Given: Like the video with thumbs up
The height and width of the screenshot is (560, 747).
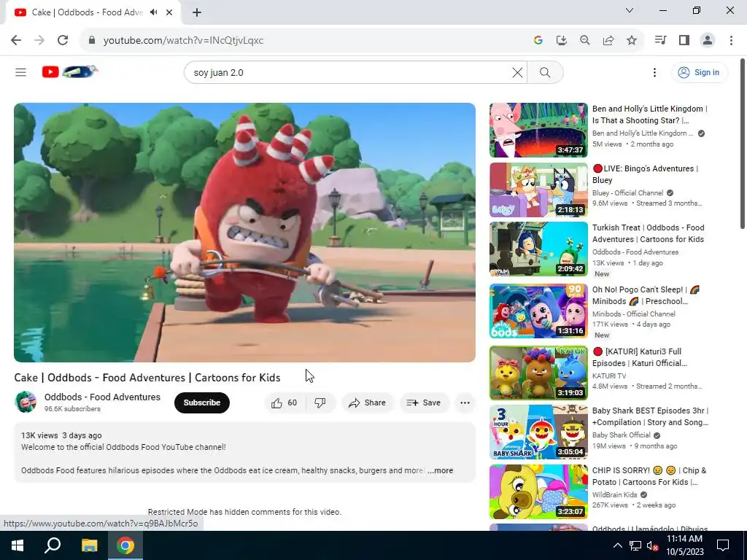Looking at the screenshot, I should pyautogui.click(x=284, y=402).
